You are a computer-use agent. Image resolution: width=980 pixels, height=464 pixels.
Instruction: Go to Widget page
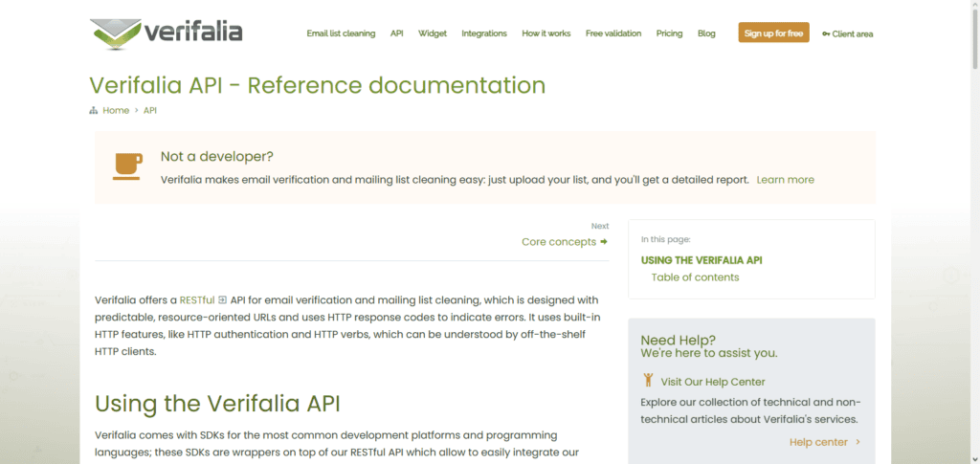(x=433, y=33)
